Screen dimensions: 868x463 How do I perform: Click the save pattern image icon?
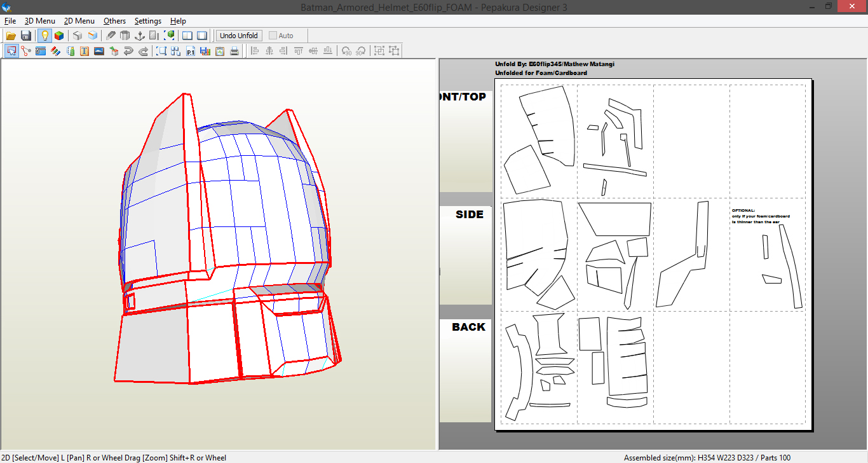point(205,51)
